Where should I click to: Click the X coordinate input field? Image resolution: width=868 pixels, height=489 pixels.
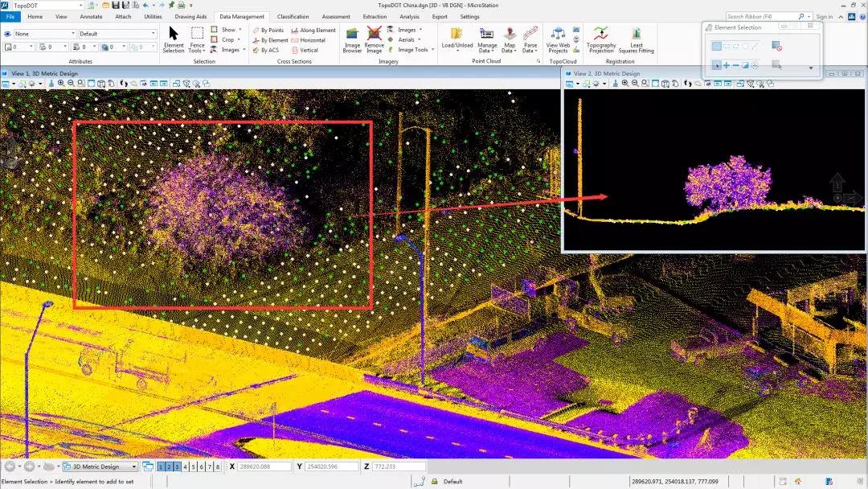click(264, 466)
